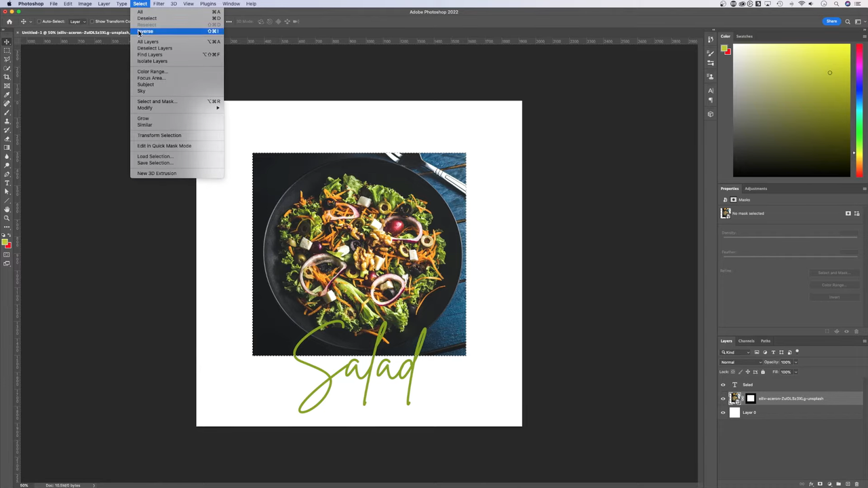Pick a color in the color field
The image size is (868, 488).
791,111
